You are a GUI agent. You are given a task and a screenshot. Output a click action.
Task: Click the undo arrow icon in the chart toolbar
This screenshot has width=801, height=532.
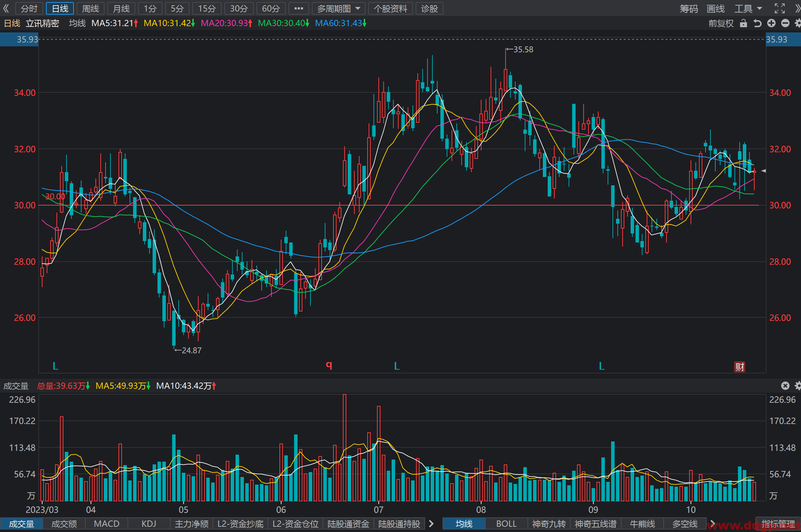pos(757,23)
